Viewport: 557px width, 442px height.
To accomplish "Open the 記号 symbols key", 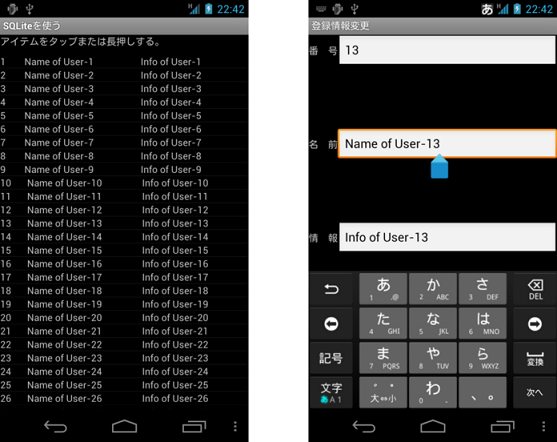I will 331,358.
